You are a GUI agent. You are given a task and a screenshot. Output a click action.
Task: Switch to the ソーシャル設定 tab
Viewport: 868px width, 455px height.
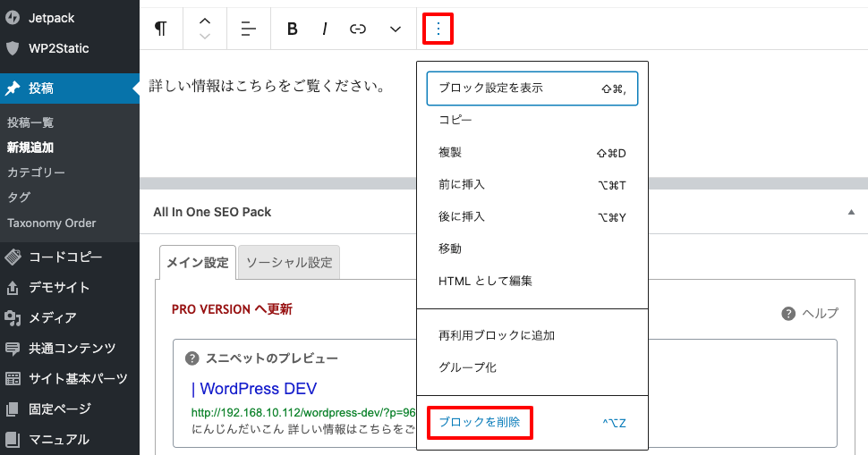pyautogui.click(x=289, y=263)
